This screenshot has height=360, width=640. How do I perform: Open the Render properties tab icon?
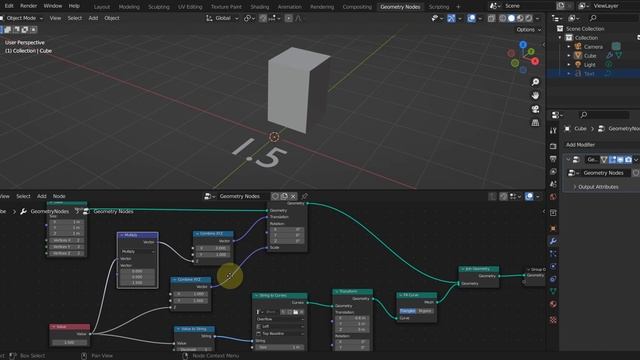[553, 146]
